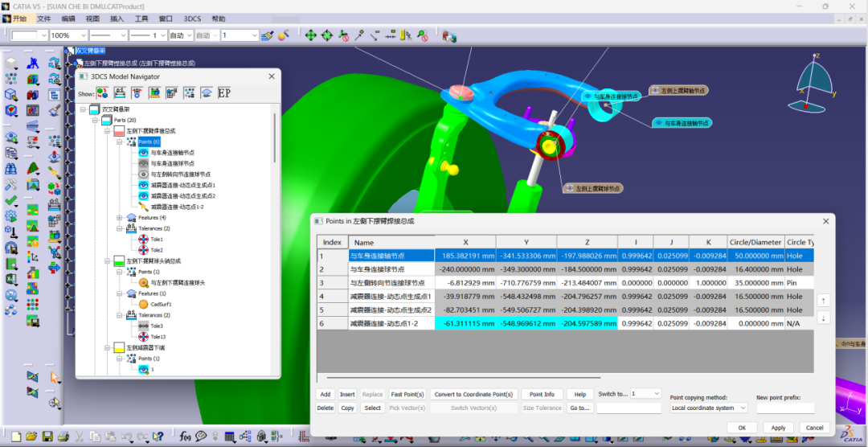Image resolution: width=868 pixels, height=447 pixels.
Task: Collapse the Parts (20) tree node
Action: click(95, 121)
